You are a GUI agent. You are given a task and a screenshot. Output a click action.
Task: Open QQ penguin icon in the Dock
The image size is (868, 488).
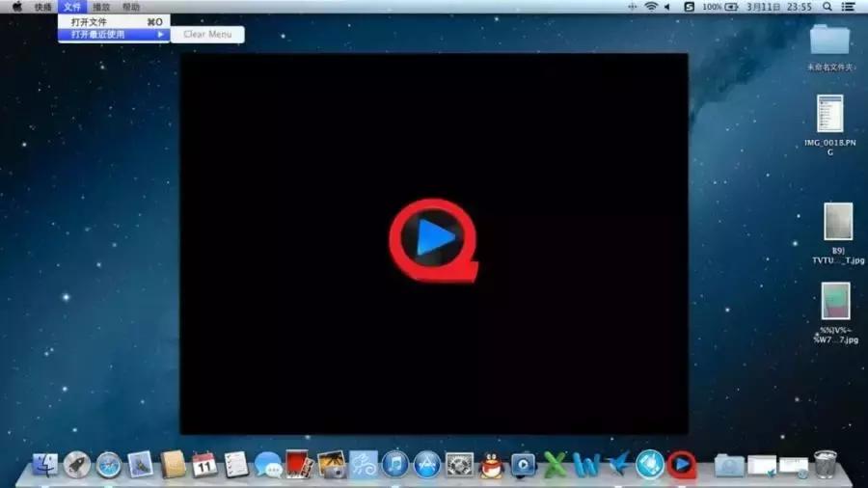click(x=492, y=465)
